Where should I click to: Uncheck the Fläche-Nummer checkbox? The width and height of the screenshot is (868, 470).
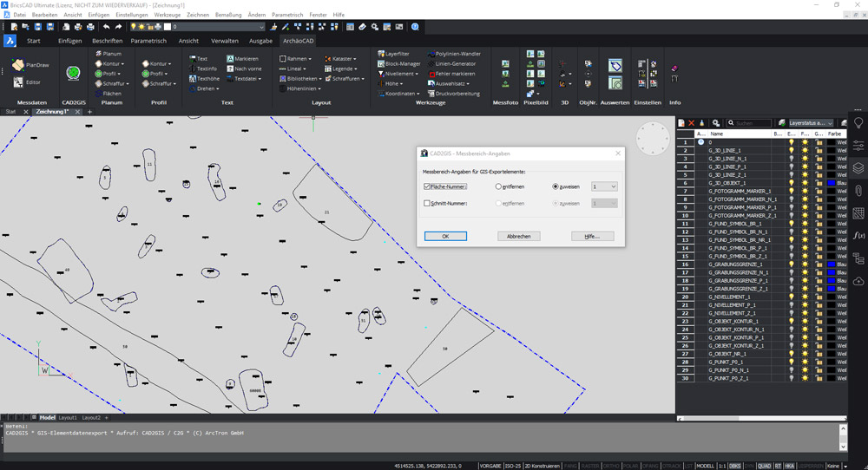427,186
